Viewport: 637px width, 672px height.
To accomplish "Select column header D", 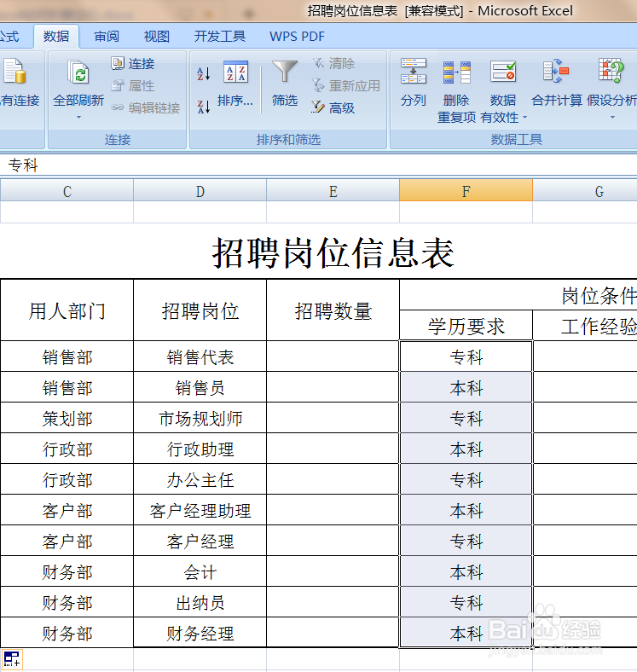I will point(200,190).
